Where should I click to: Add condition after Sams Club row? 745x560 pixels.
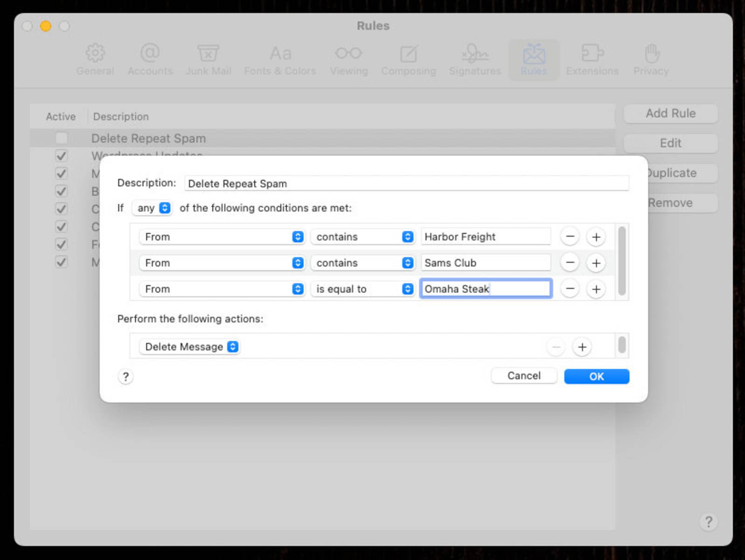[x=596, y=263]
